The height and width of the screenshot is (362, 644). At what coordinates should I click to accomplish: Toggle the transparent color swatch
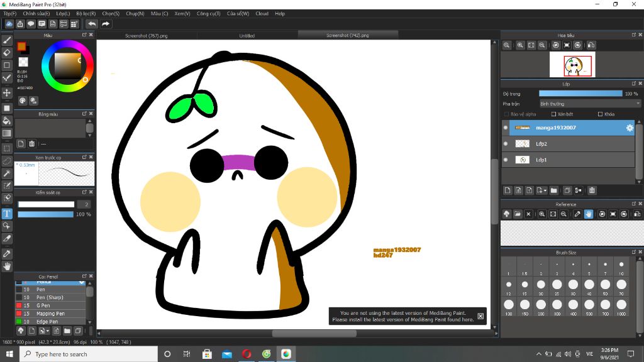click(23, 62)
